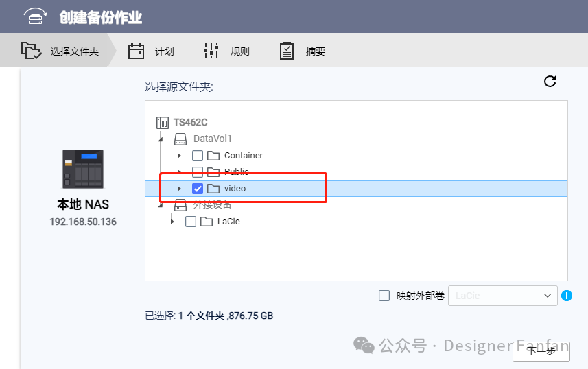Screen dimensions: 588x369
Task: Expand the video folder tree node
Action: click(180, 189)
